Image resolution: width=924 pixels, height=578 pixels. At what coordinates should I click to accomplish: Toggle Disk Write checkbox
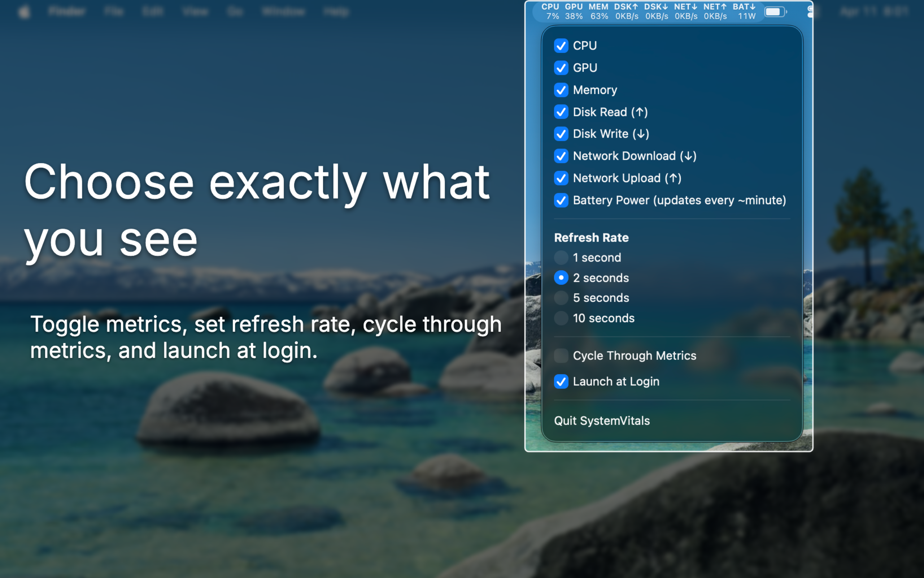pos(561,134)
